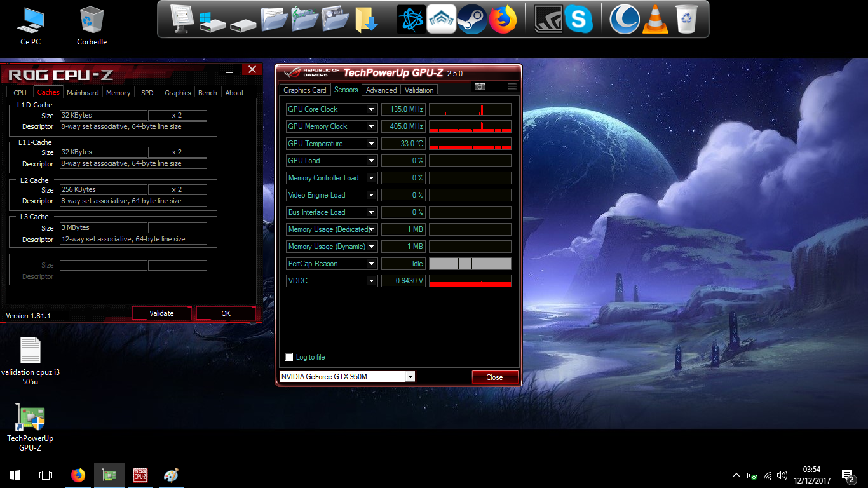Image resolution: width=868 pixels, height=488 pixels.
Task: Switch to the Advanced tab in GPU-Z
Action: pyautogui.click(x=381, y=90)
